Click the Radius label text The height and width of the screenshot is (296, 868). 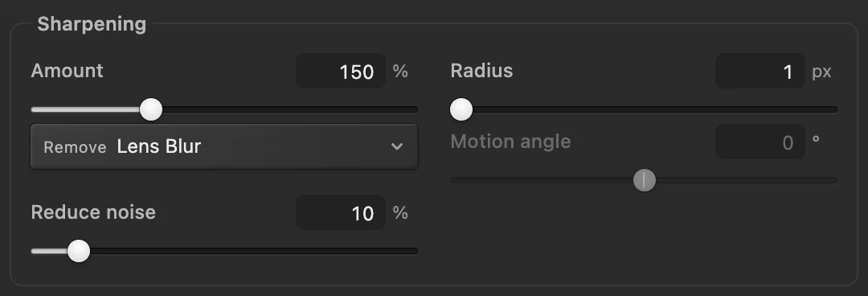click(x=481, y=71)
